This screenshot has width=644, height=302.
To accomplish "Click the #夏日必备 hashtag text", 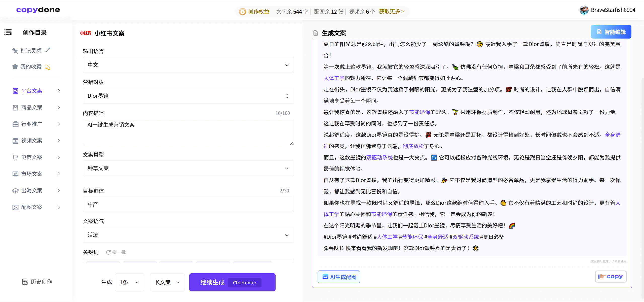I will (492, 237).
